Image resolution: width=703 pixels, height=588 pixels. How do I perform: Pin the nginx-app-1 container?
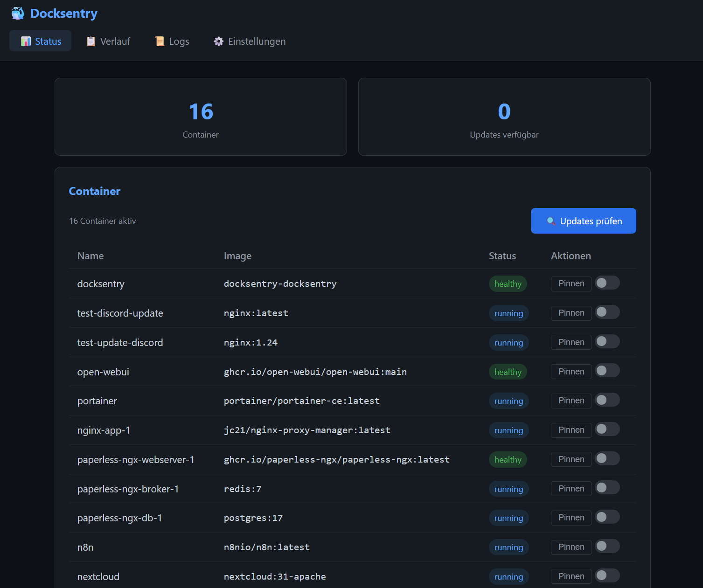pos(571,430)
